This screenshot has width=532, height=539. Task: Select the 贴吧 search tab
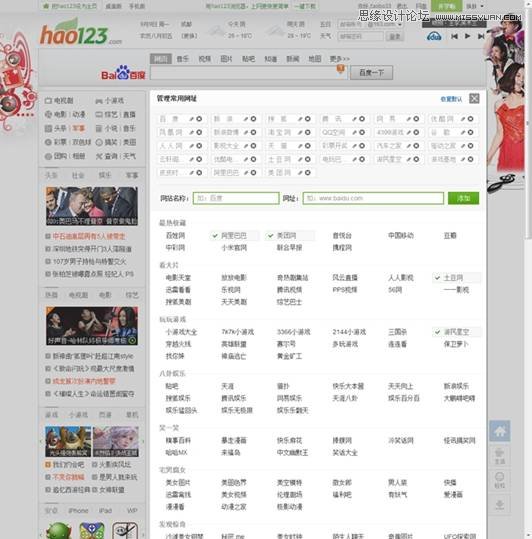[248, 59]
